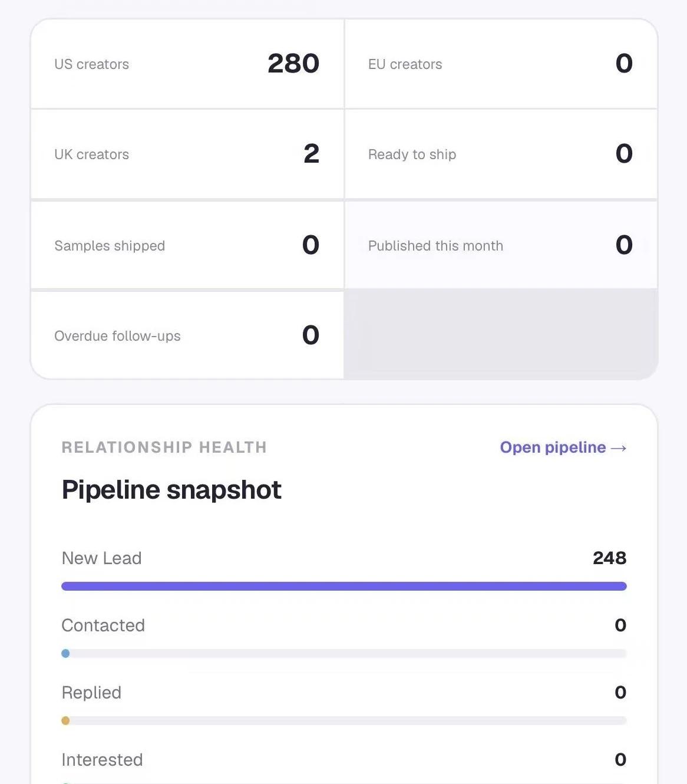Click the arrow icon next to Open pipeline
The height and width of the screenshot is (784, 687).
[619, 448]
